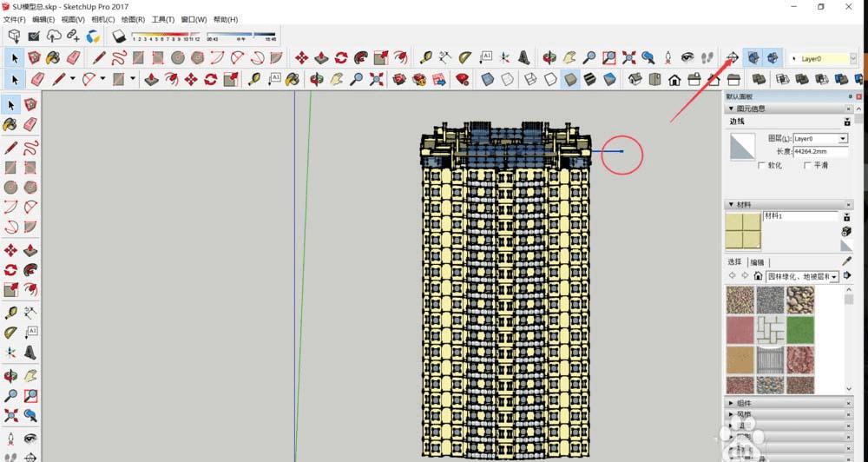Viewport: 868px width, 462px height.
Task: Go to materials In Model home icon
Action: tap(759, 276)
